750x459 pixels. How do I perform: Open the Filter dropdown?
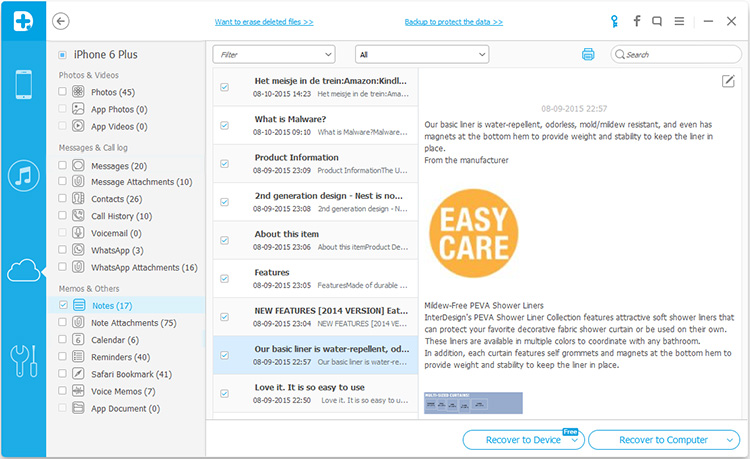[x=274, y=55]
